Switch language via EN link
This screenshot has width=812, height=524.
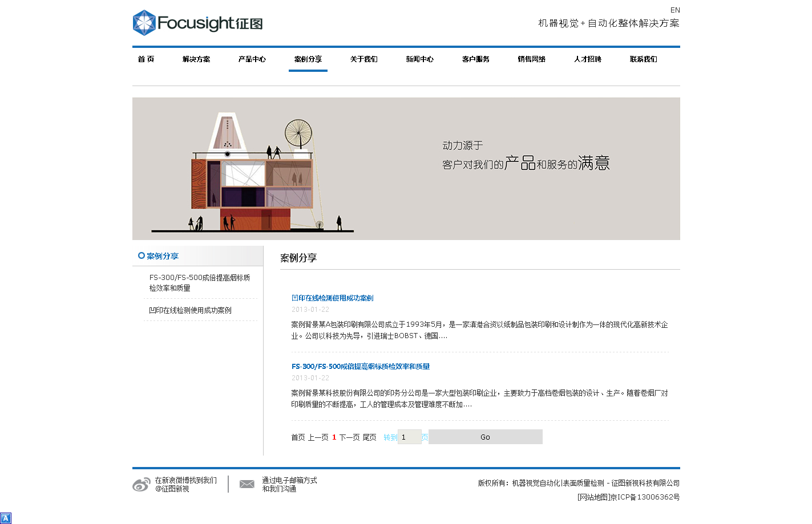[x=675, y=10]
